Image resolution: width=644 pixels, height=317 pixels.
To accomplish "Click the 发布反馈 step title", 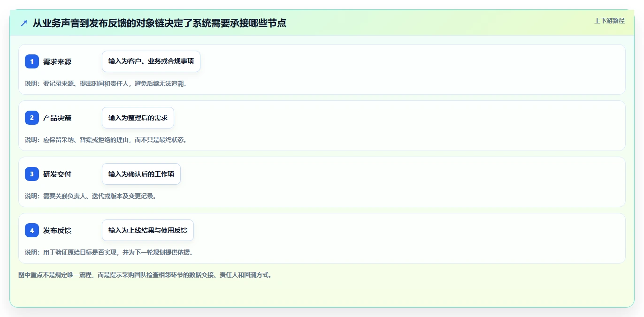I will point(57,230).
